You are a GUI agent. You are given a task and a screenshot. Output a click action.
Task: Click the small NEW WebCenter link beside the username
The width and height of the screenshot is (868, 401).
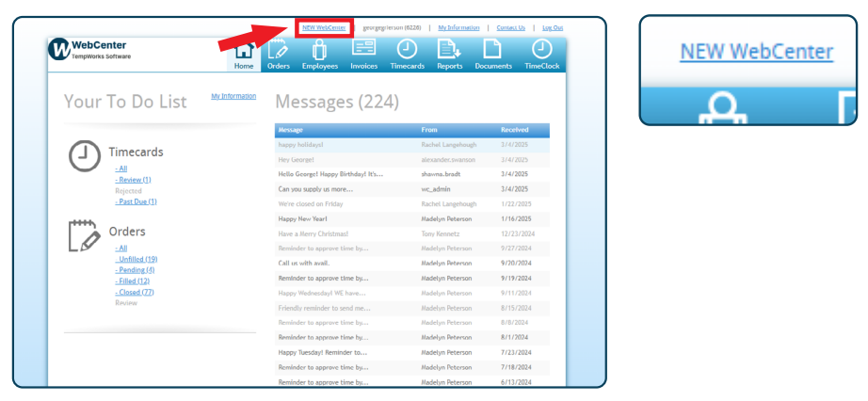coord(324,27)
